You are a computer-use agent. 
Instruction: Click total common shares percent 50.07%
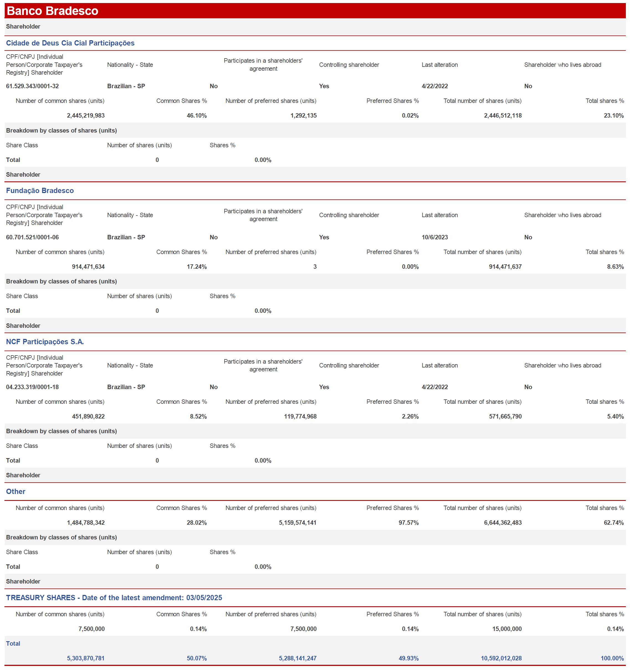click(197, 658)
